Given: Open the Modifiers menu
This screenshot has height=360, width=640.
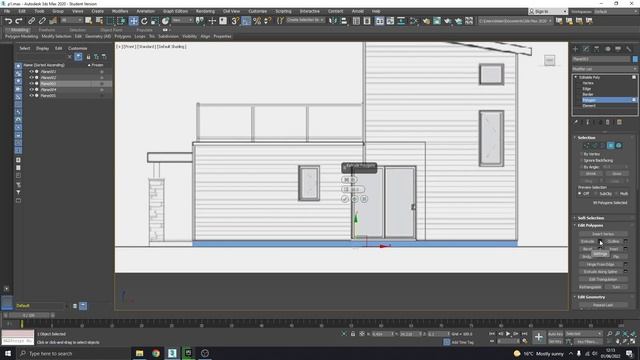Looking at the screenshot, I should tap(120, 11).
